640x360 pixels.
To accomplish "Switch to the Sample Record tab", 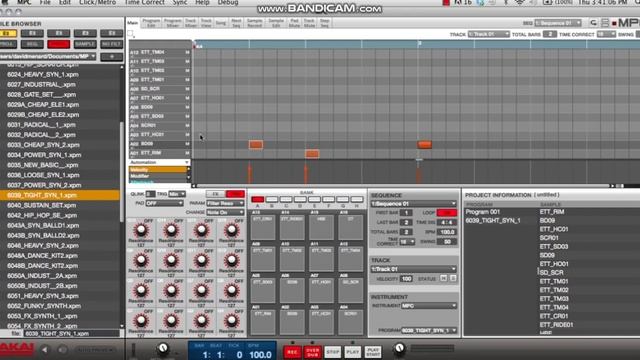I will pos(255,23).
